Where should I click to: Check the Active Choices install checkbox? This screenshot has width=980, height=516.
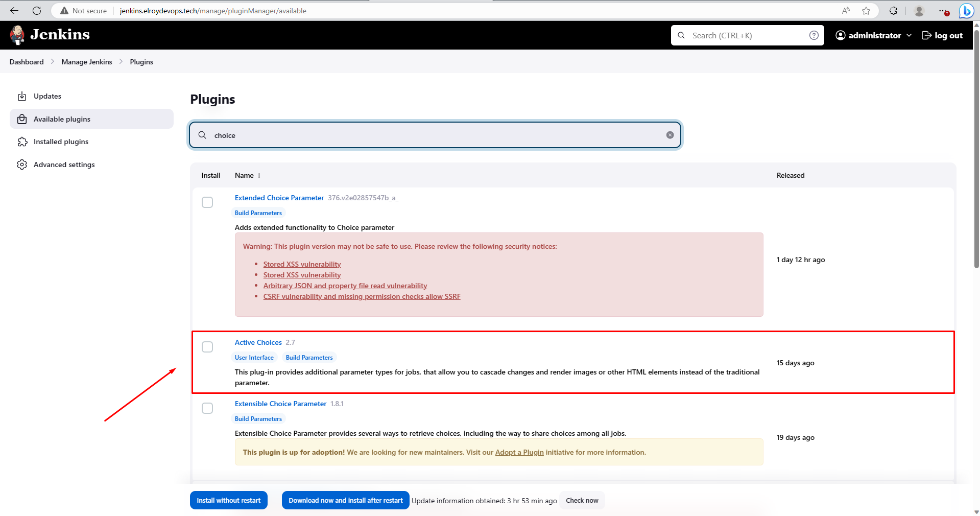pyautogui.click(x=207, y=347)
